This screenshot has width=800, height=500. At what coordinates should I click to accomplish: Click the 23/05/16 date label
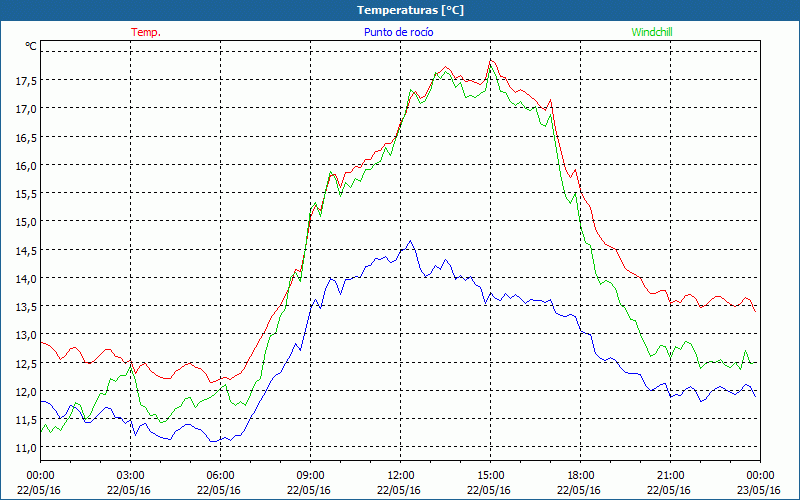pos(759,490)
